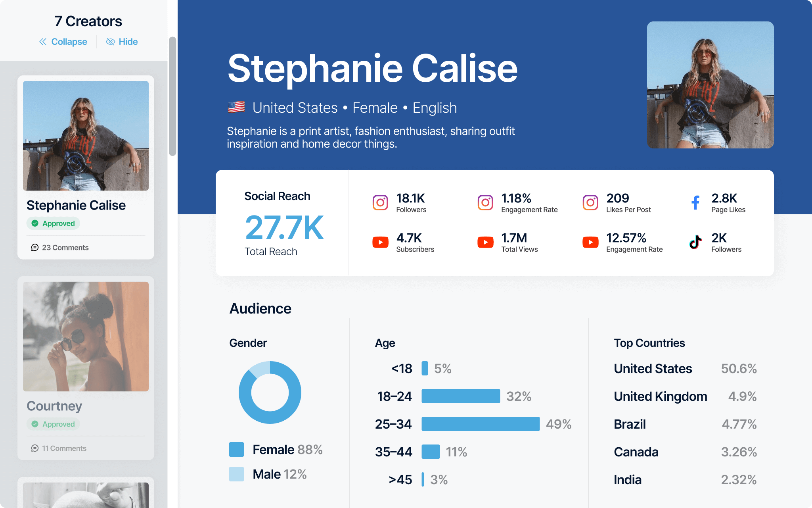Click the <18 age bar
Image resolution: width=812 pixels, height=508 pixels.
425,368
